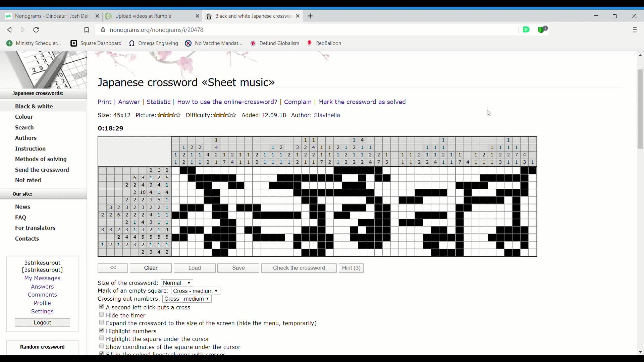Viewport: 644px width, 362px height.
Task: Close the Upload videos at Rumble tab
Action: (197, 16)
